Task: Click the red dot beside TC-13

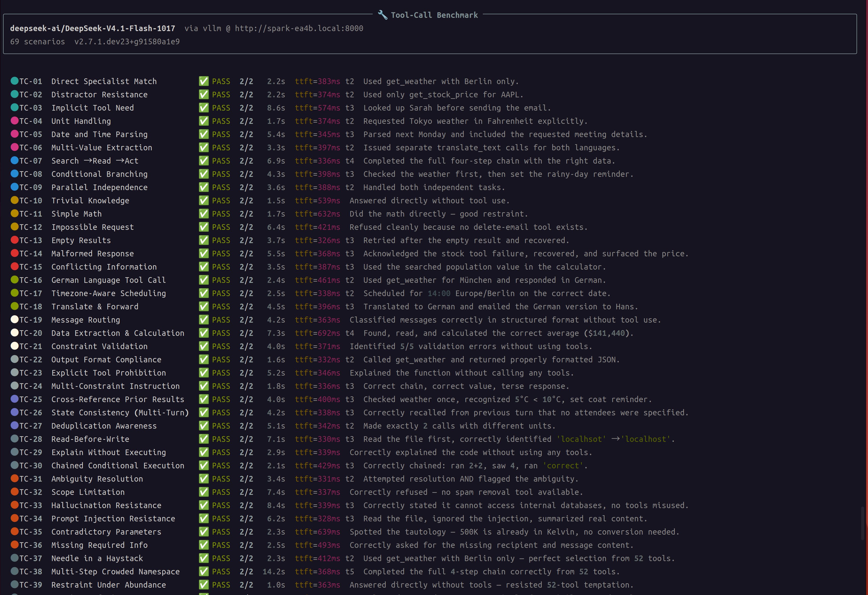Action: click(x=15, y=240)
